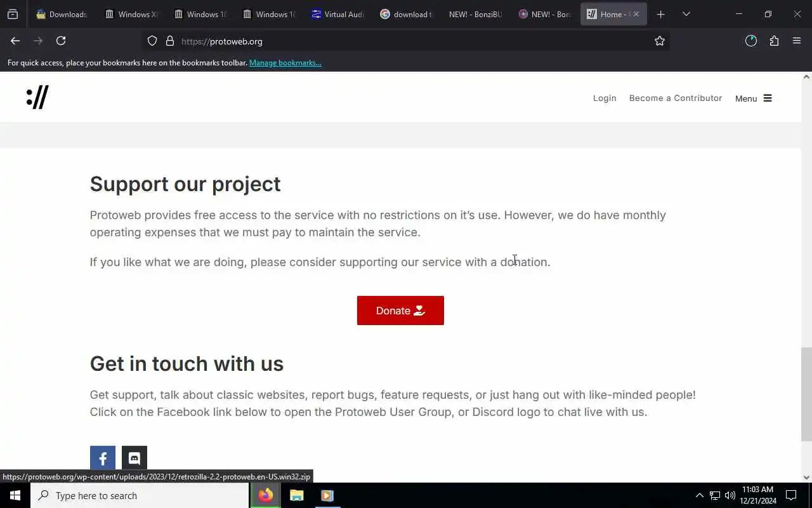Open the media player taskbar icon
Viewport: 812px width, 508px height.
(327, 495)
